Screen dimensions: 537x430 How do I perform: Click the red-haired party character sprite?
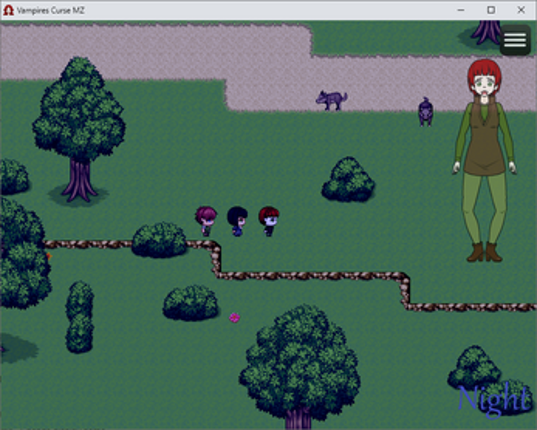(269, 221)
